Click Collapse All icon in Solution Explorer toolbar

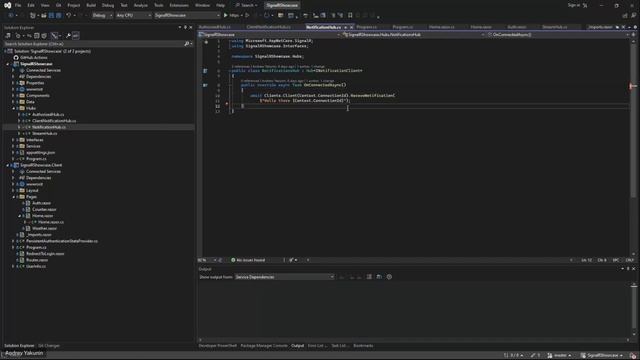36,36
